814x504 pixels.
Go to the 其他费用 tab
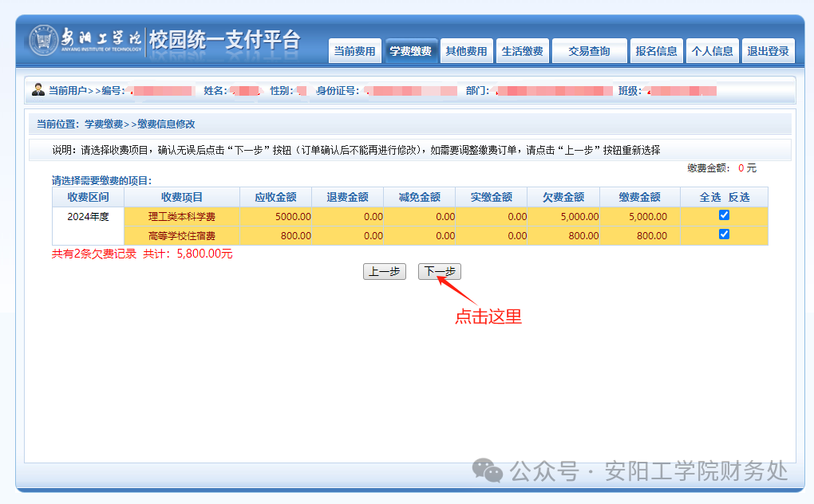(x=466, y=51)
